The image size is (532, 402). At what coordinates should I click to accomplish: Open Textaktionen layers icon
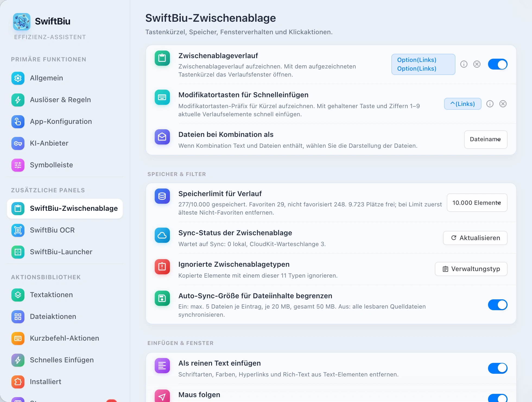[x=18, y=295]
